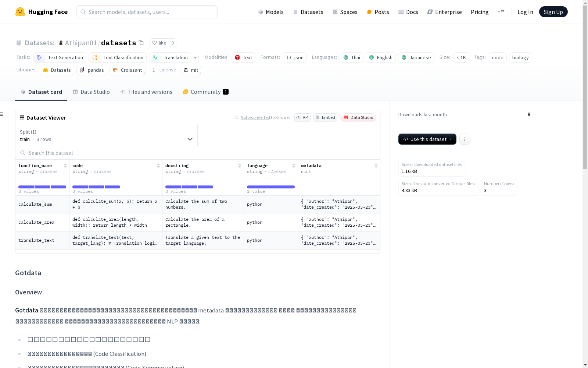Open Docs in top navigation
588x368 pixels.
408,12
